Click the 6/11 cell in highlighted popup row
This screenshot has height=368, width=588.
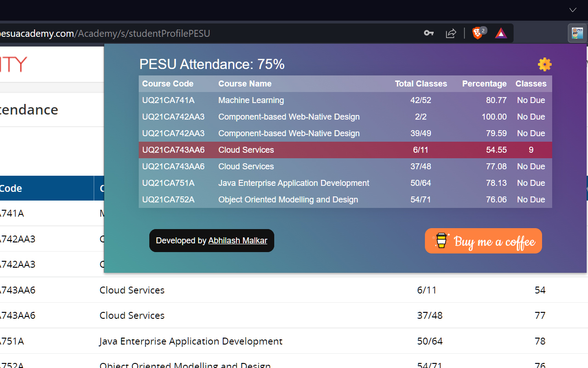pos(421,150)
